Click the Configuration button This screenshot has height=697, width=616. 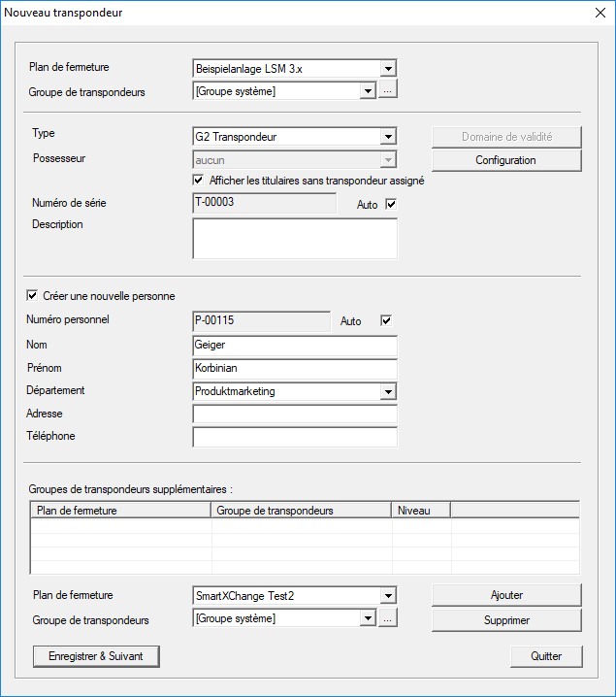tap(505, 160)
